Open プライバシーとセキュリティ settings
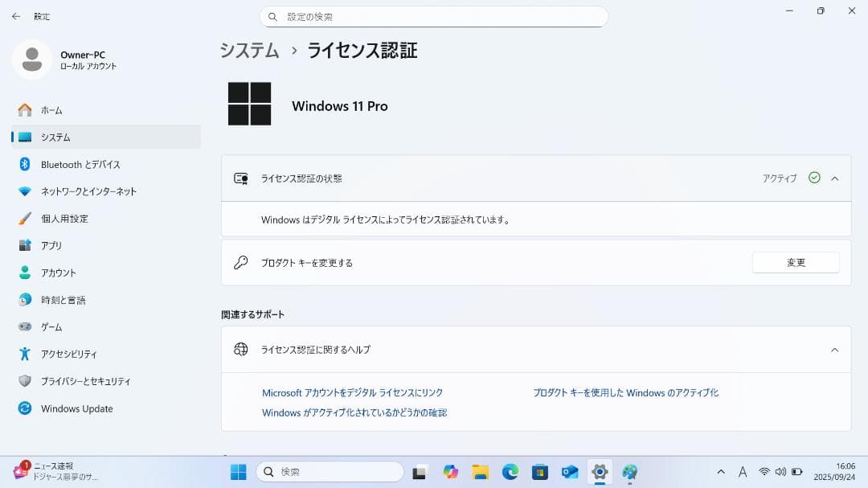 click(x=84, y=381)
